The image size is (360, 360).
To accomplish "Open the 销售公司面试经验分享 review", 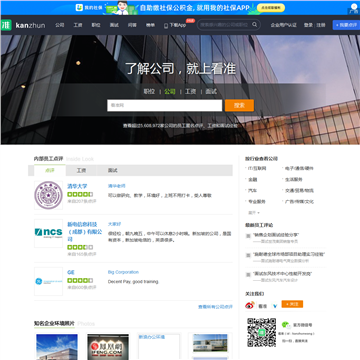I will pyautogui.click(x=276, y=235).
